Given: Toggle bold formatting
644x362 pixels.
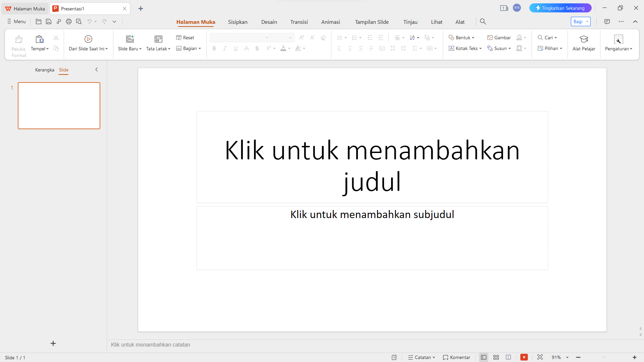Looking at the screenshot, I should tap(214, 48).
